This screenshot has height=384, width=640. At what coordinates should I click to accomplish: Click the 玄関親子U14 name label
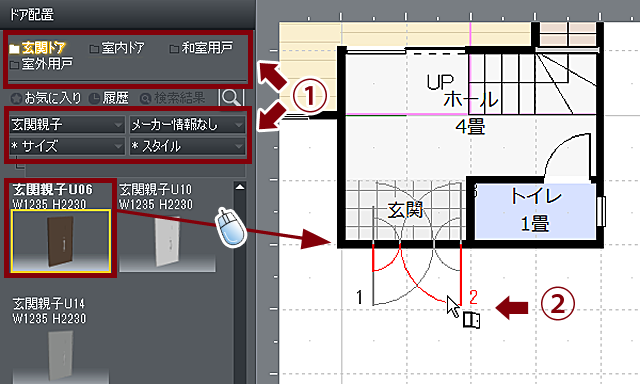pos(49,304)
